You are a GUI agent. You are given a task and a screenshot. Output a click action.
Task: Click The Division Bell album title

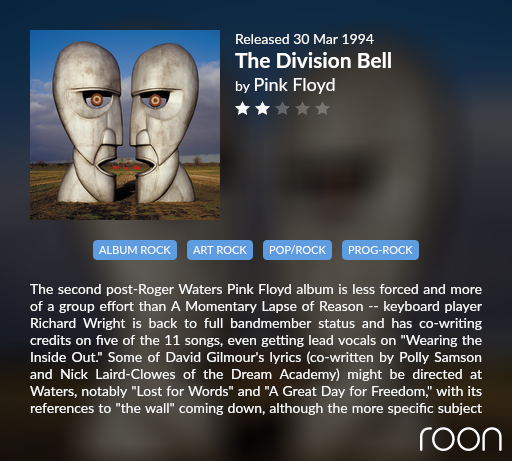point(313,61)
